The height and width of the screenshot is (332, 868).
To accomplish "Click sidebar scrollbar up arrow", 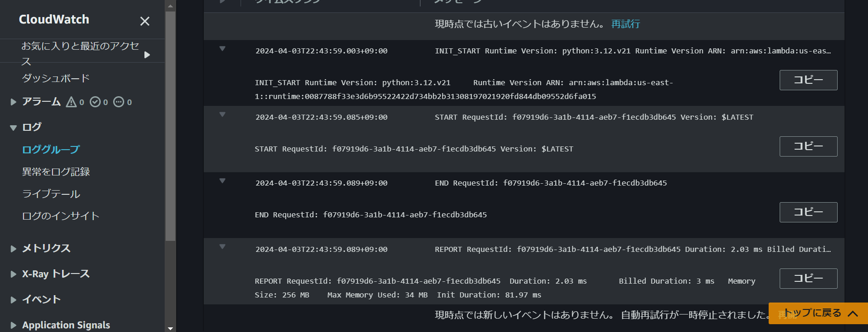I will tap(170, 6).
